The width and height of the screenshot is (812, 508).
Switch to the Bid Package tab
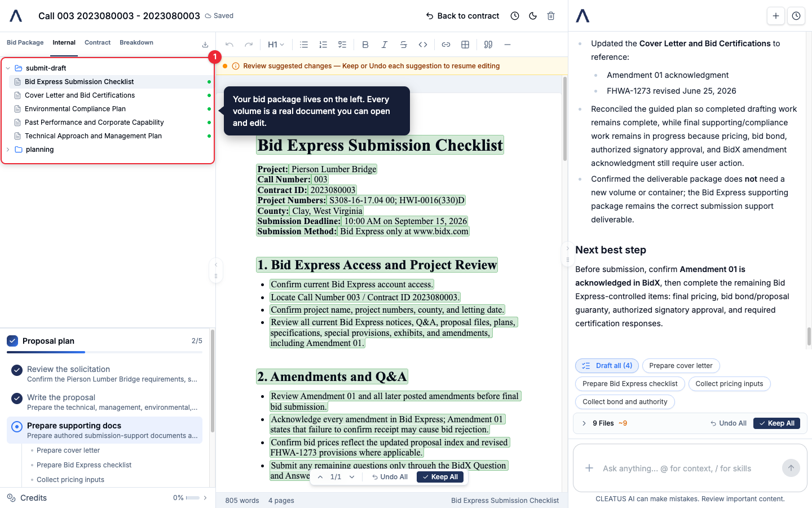pyautogui.click(x=25, y=43)
